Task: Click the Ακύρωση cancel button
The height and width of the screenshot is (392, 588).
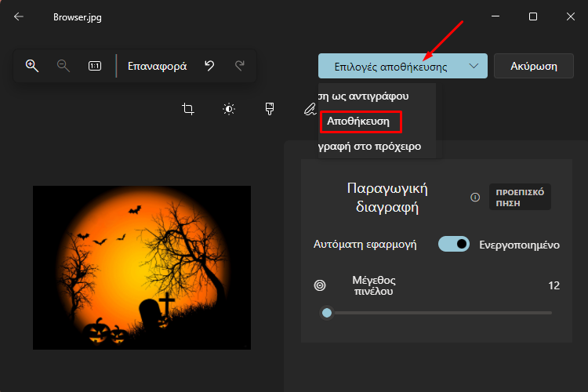Action: click(x=534, y=67)
